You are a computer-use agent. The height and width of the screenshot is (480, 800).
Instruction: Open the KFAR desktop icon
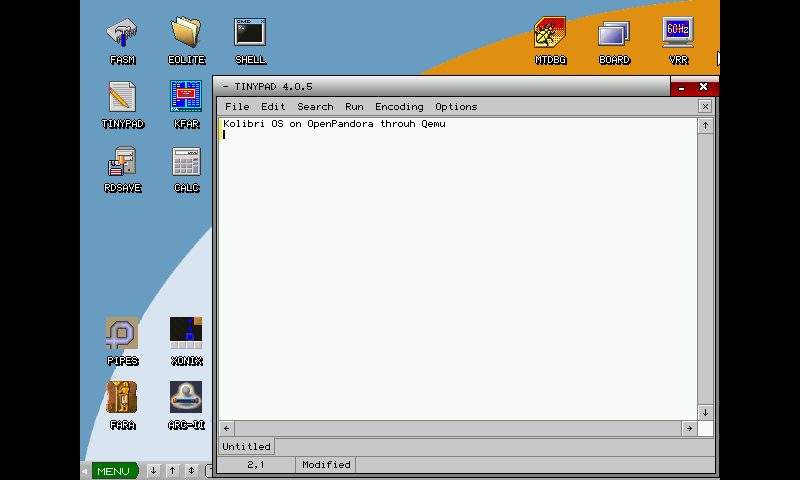[x=186, y=97]
